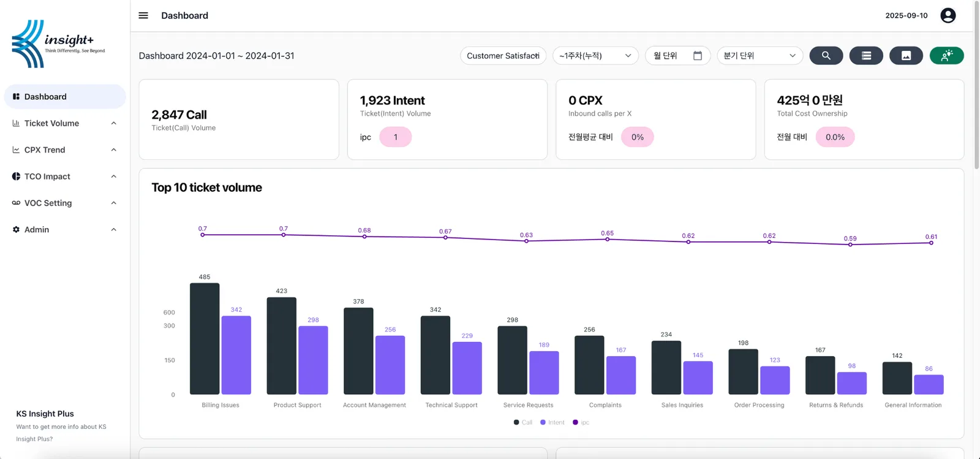Screen dimensions: 980x459
Task: Click the date 2025-09-10 in header
Action: [x=907, y=15]
